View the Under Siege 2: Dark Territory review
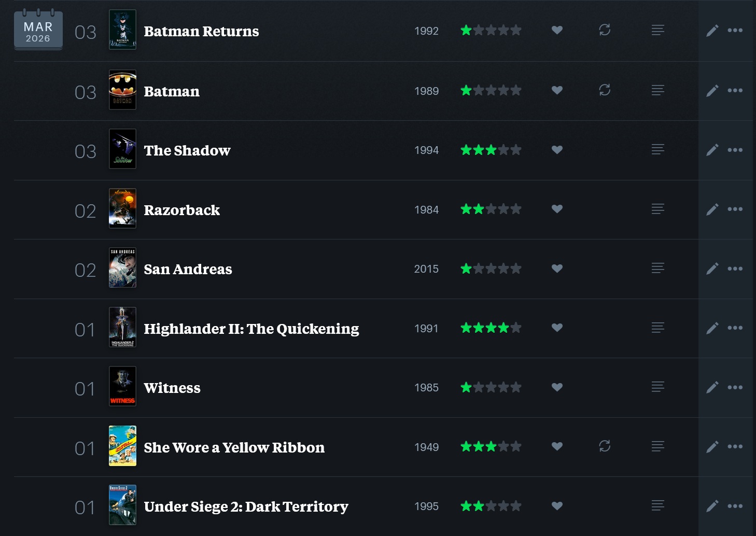Image resolution: width=756 pixels, height=536 pixels. coord(658,506)
